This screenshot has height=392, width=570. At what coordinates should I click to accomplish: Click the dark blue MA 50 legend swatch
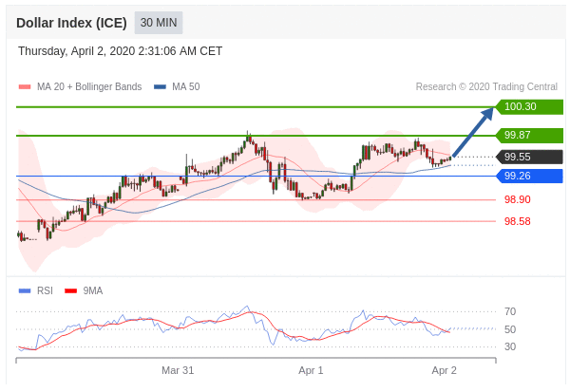(160, 86)
